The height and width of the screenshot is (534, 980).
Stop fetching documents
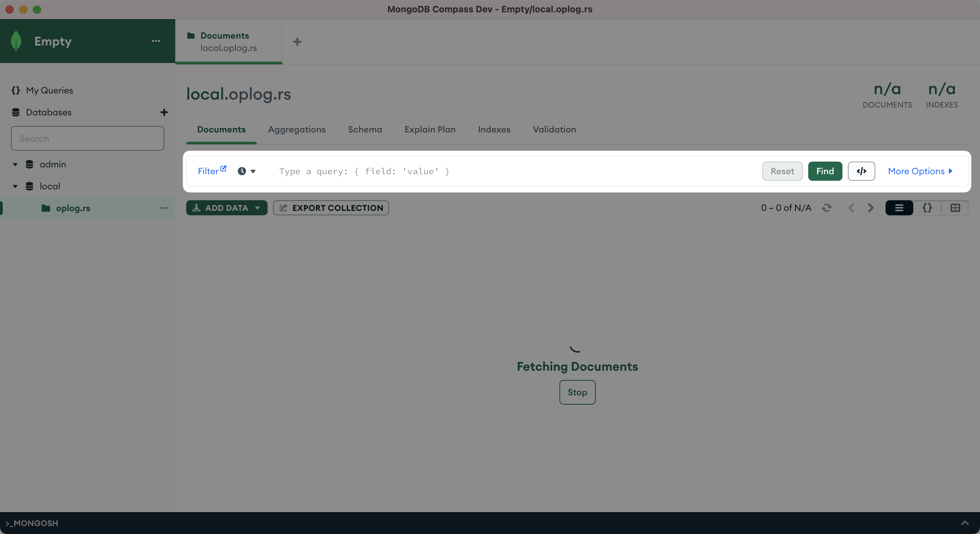tap(577, 392)
